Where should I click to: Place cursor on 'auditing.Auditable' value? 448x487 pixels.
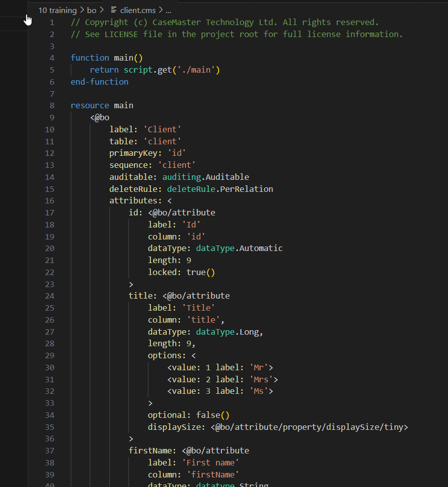(205, 177)
